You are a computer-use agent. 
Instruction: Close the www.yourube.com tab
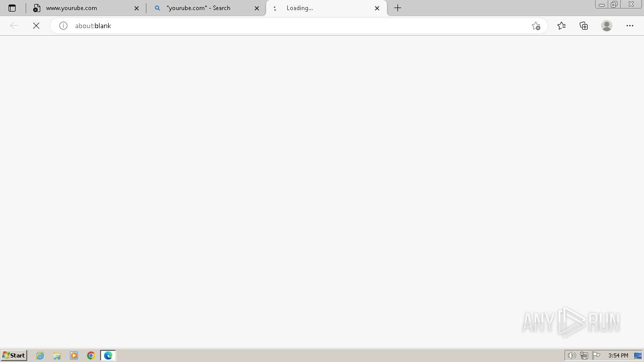pyautogui.click(x=136, y=8)
